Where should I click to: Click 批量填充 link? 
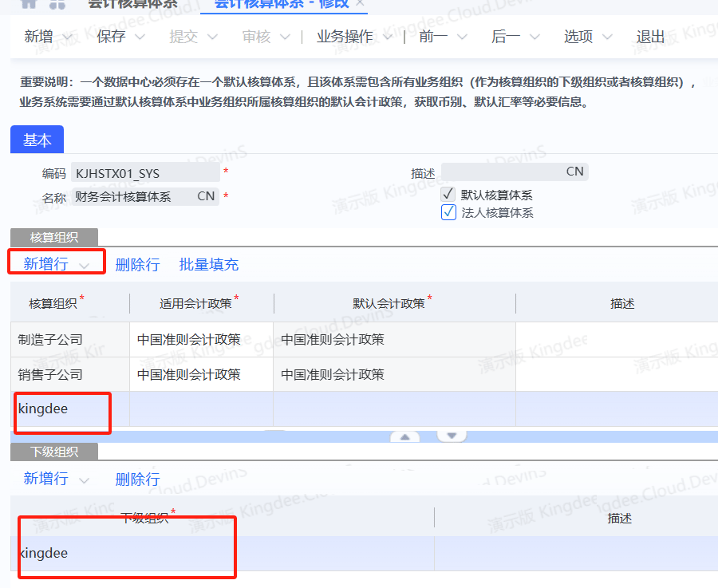pyautogui.click(x=209, y=265)
